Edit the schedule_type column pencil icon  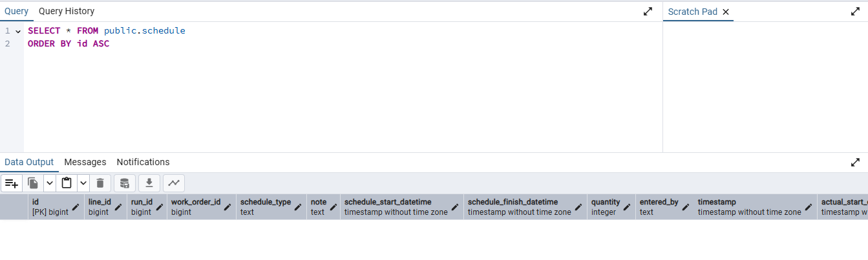tap(298, 207)
